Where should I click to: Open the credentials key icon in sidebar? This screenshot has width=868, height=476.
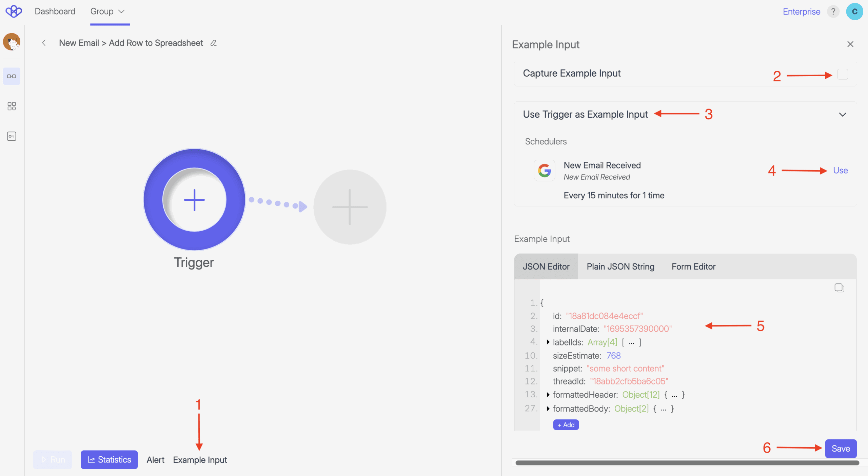12,136
